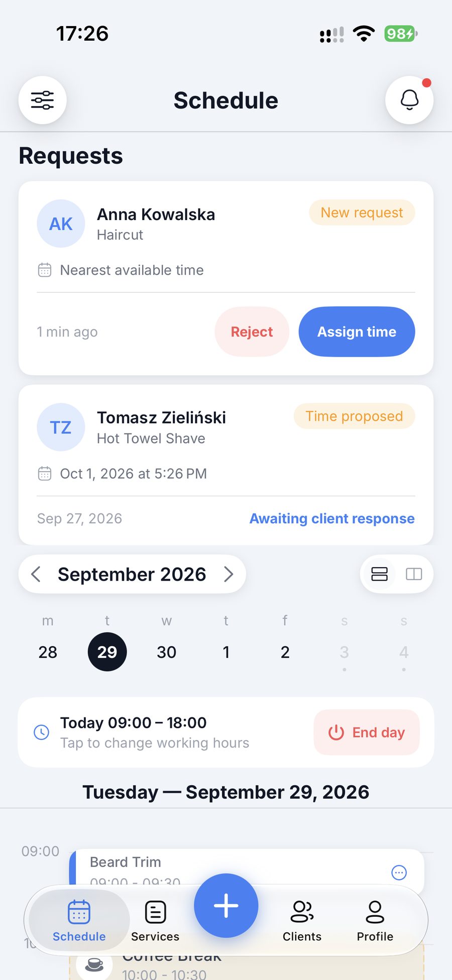Tap the AK avatar of Anna Kowalska

tap(61, 224)
